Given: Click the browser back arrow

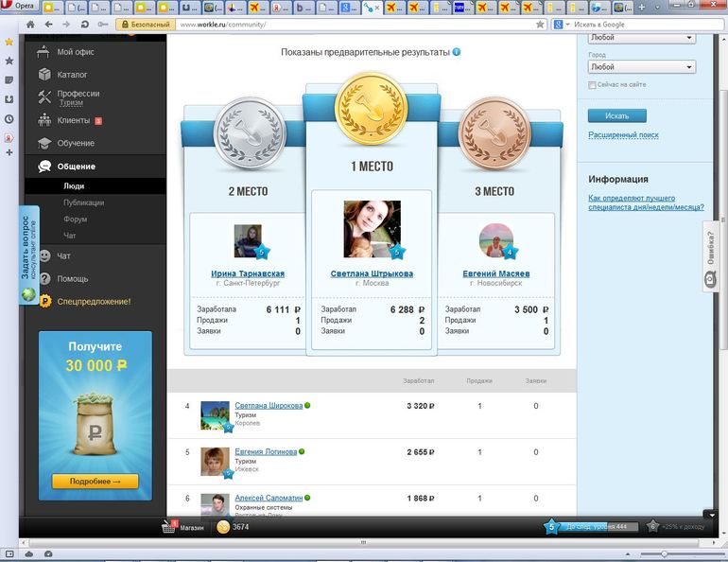Looking at the screenshot, I should click(x=48, y=25).
